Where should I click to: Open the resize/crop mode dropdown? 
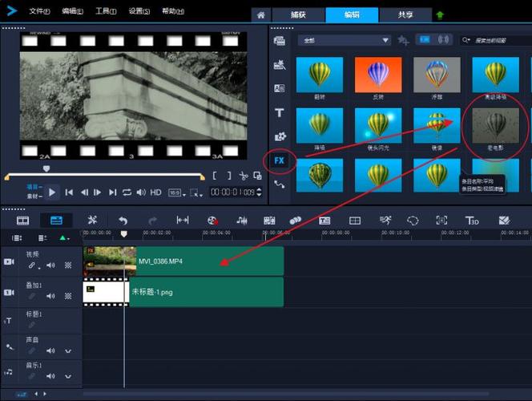tap(196, 192)
